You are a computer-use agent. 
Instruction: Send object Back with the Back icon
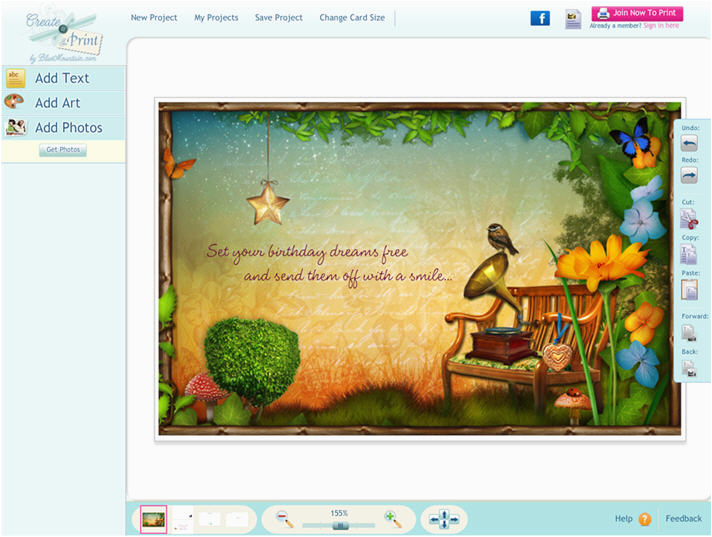click(689, 368)
